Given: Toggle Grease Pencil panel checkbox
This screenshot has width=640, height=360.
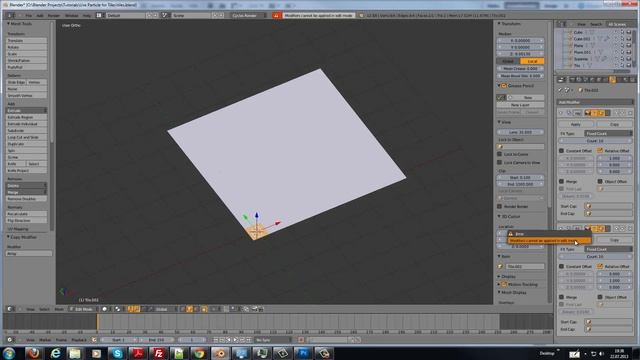Looking at the screenshot, I should tap(504, 86).
